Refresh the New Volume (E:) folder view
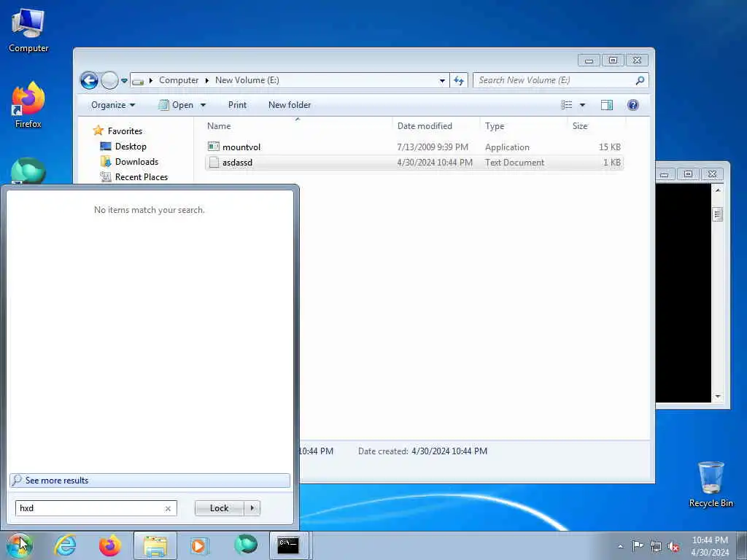 click(459, 80)
